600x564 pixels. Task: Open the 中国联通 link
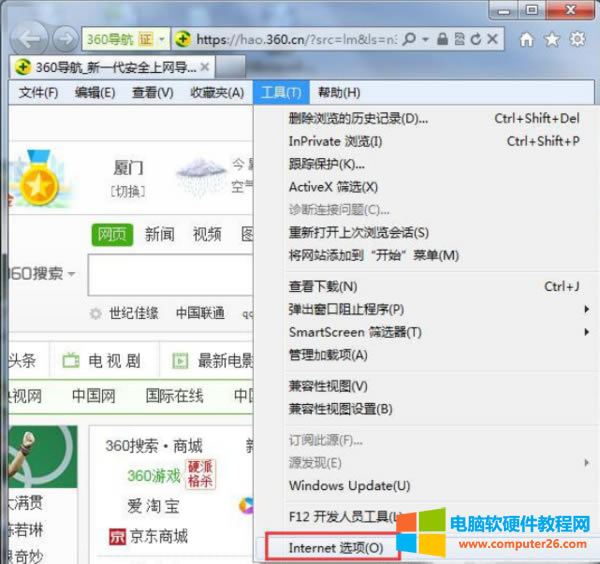tap(200, 314)
